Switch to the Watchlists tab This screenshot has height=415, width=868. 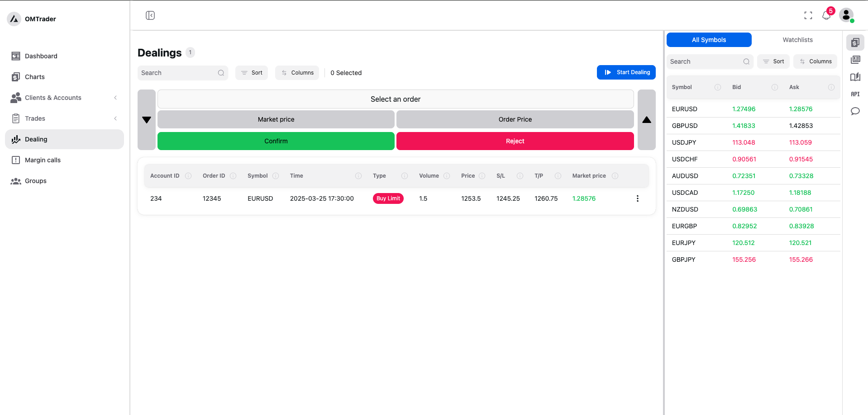797,40
